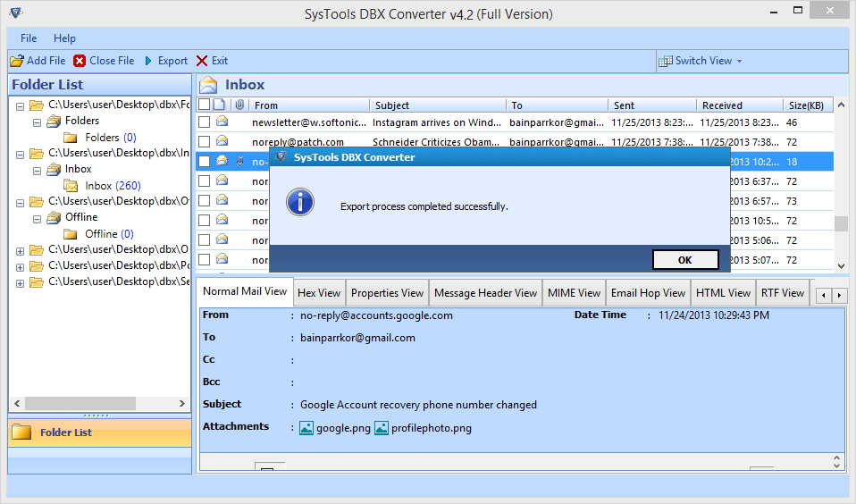Open the HTML View tab
This screenshot has width=856, height=504.
[x=724, y=293]
